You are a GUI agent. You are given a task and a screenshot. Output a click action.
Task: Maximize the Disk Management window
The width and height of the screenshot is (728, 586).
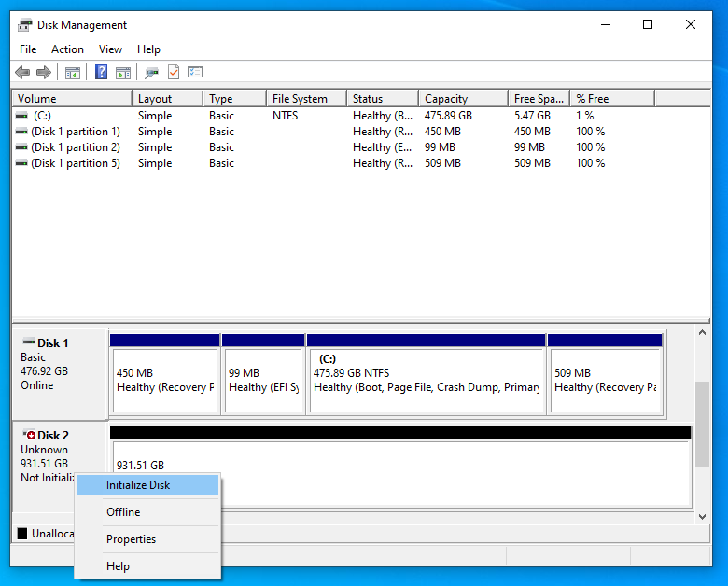pyautogui.click(x=648, y=24)
